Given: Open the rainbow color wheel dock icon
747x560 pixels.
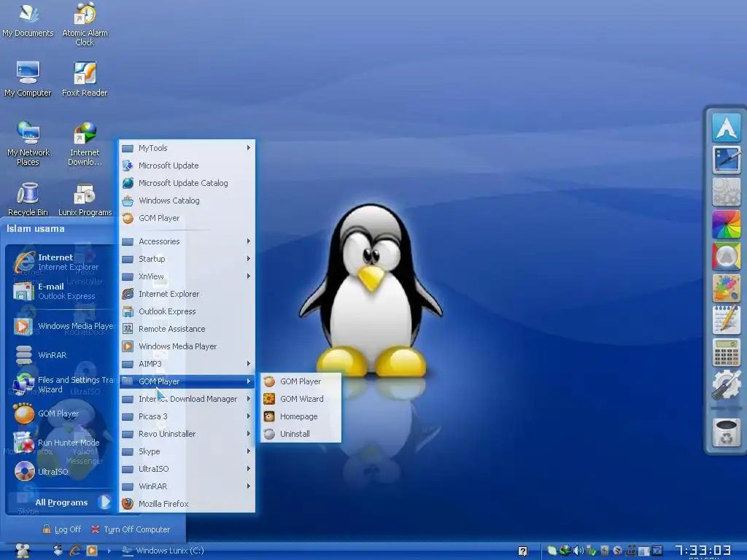Looking at the screenshot, I should (x=726, y=224).
